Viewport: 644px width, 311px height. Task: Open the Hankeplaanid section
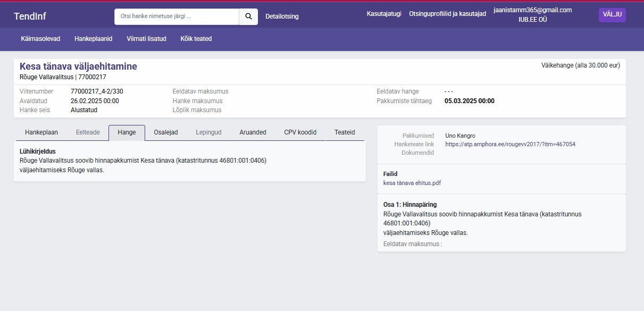coord(93,39)
